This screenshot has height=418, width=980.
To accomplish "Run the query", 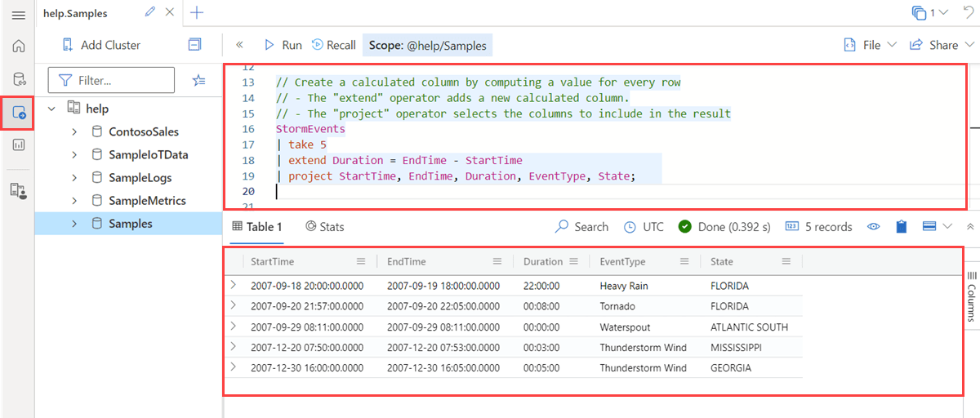I will [283, 45].
